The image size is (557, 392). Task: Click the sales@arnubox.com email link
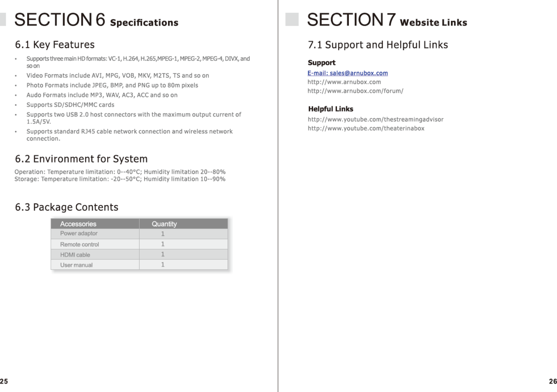tap(347, 73)
